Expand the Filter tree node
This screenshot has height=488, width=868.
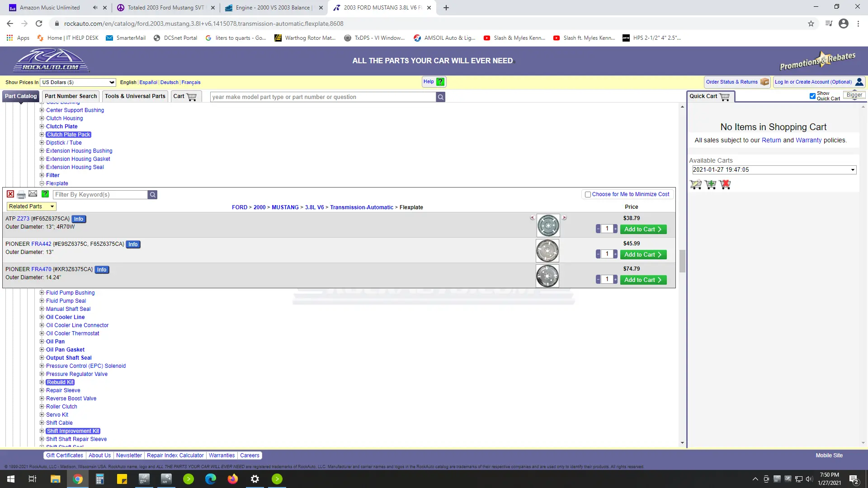(42, 175)
